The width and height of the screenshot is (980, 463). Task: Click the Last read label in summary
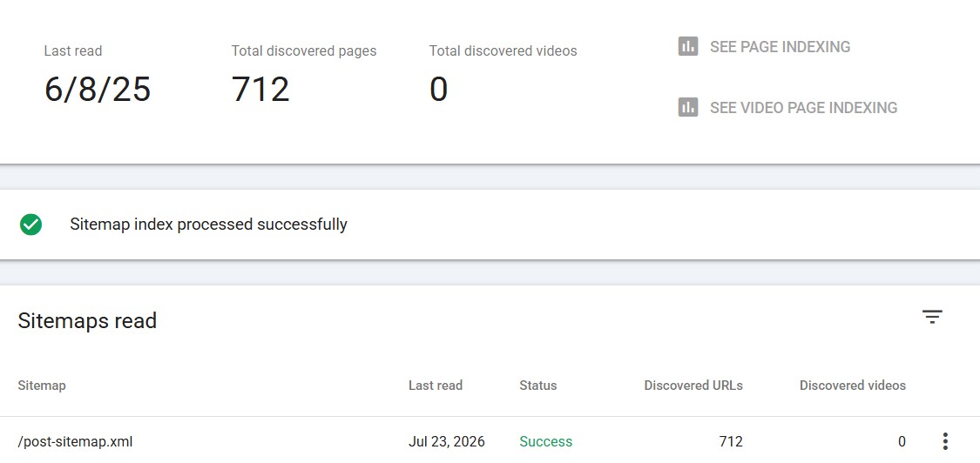click(x=73, y=51)
